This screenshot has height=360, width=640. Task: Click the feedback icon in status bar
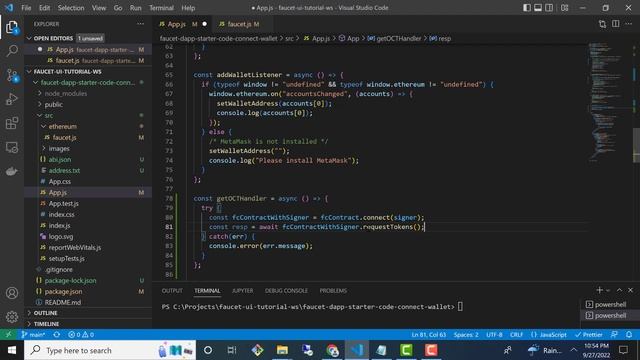(614, 334)
